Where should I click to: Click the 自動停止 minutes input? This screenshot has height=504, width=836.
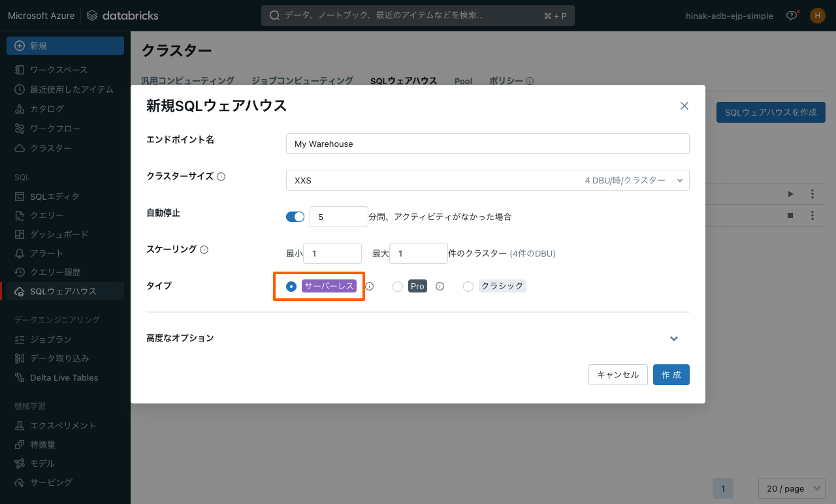tap(339, 217)
